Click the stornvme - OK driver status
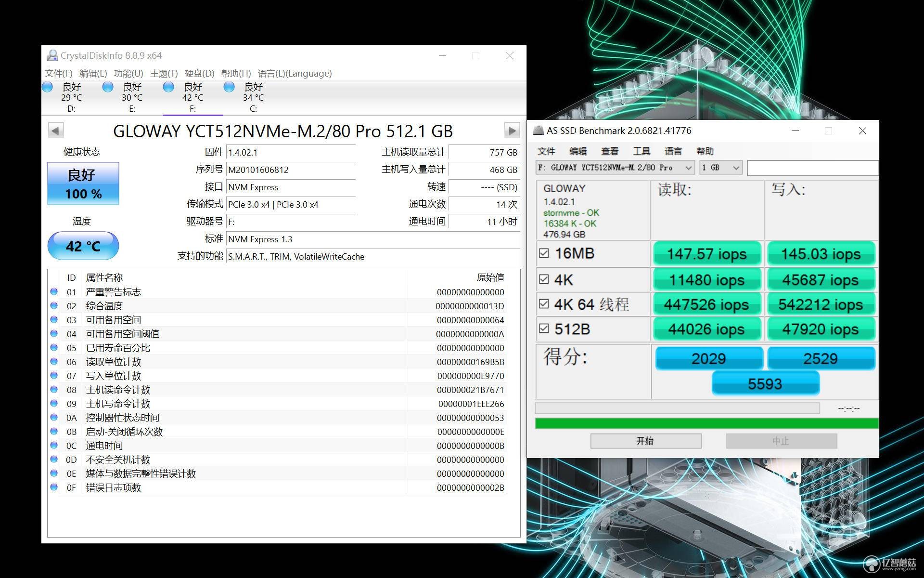Viewport: 924px width, 578px height. pos(571,212)
